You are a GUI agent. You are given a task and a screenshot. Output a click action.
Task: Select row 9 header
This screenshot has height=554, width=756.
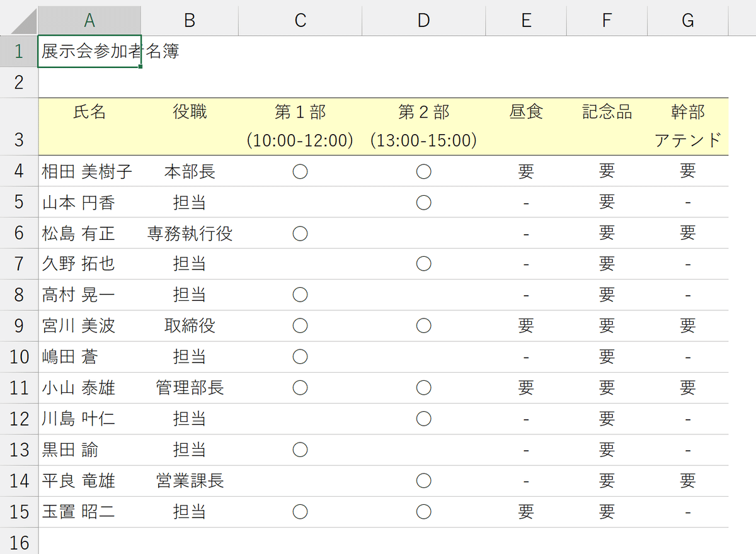[x=19, y=325]
